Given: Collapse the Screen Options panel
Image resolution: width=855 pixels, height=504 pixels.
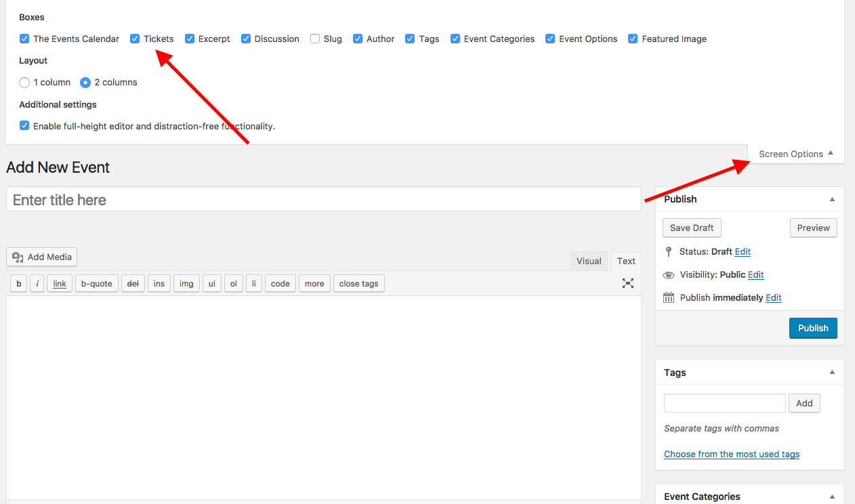Looking at the screenshot, I should pyautogui.click(x=795, y=154).
